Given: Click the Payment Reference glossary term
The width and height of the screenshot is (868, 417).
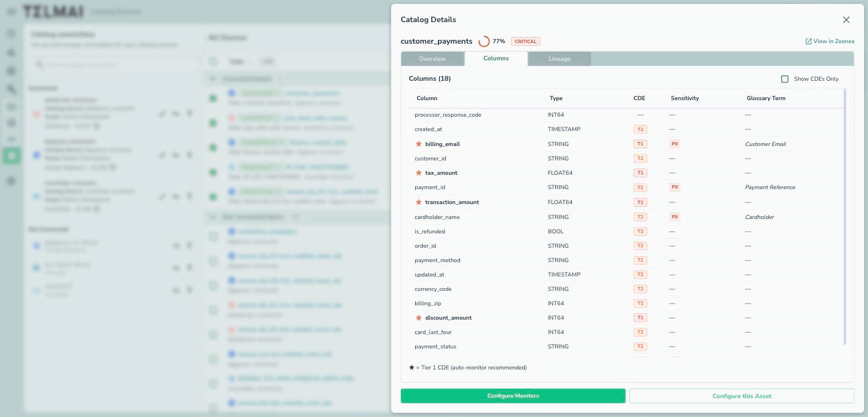Looking at the screenshot, I should coord(770,187).
